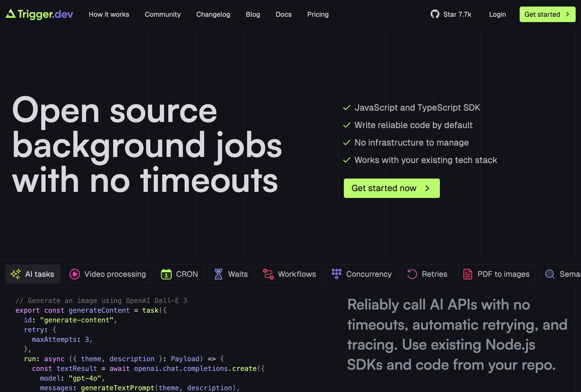The image size is (581, 392).
Task: Select the Concurrency tab
Action: point(369,274)
